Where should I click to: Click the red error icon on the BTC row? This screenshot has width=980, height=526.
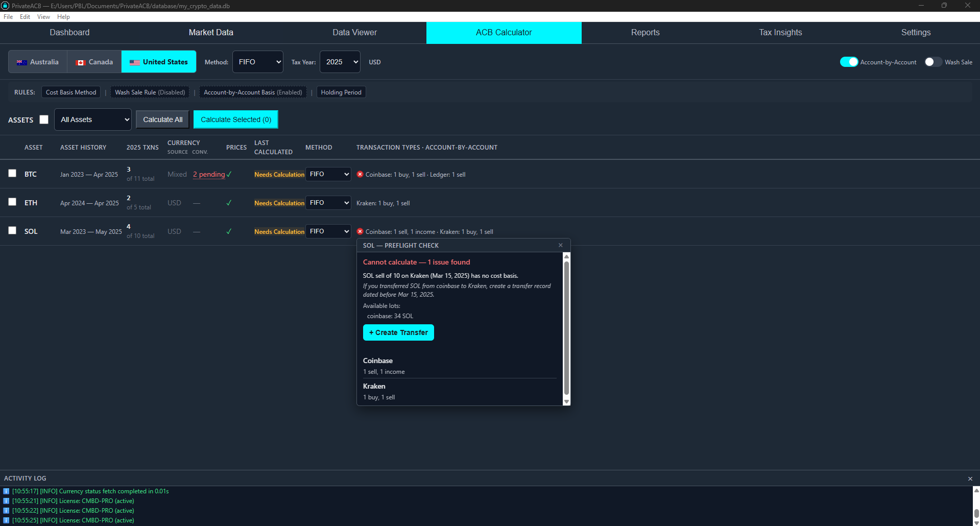(360, 174)
